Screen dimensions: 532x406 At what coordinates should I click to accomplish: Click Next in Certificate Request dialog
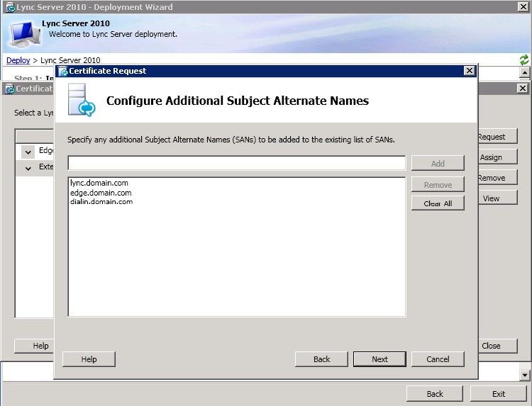pyautogui.click(x=379, y=359)
